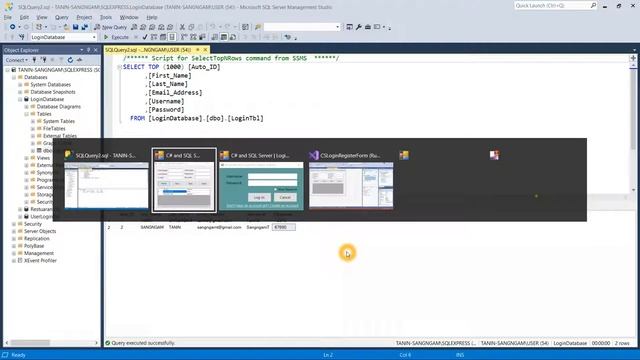Expand the Server Objects node
640x360 pixels.
[14, 231]
